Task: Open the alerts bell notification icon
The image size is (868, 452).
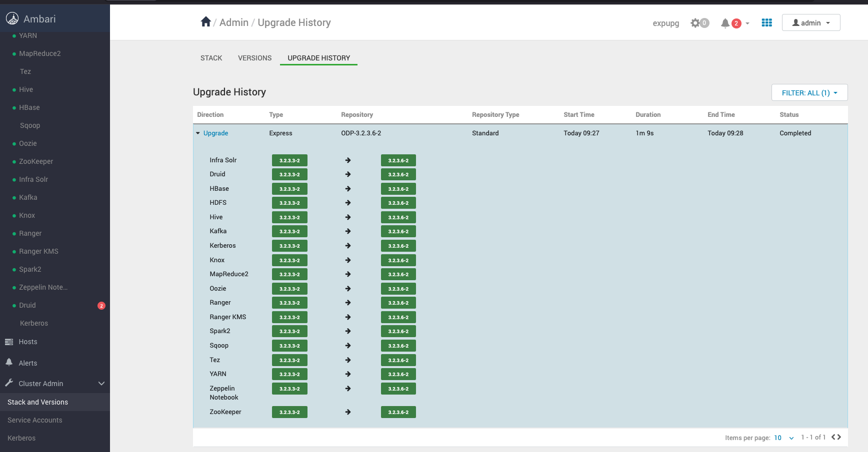Action: [x=725, y=23]
